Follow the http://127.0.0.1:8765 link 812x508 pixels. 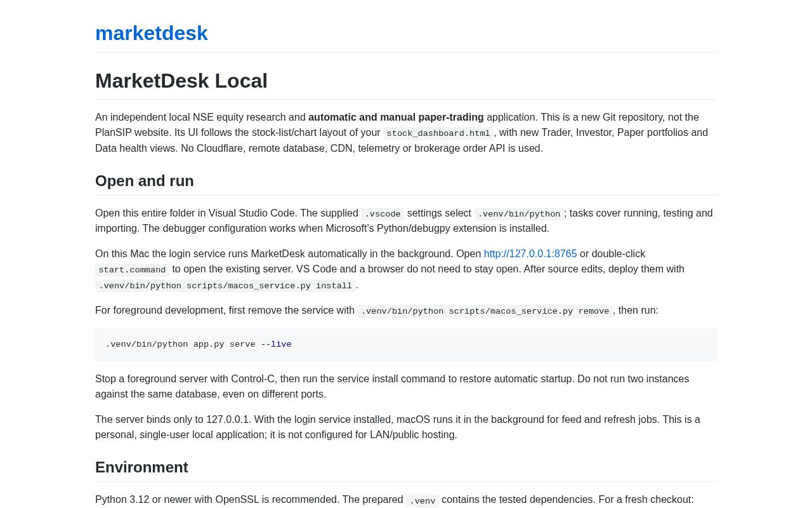(530, 254)
